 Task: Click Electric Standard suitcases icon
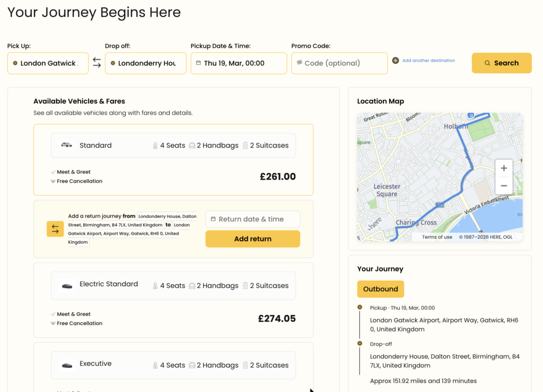coord(245,286)
